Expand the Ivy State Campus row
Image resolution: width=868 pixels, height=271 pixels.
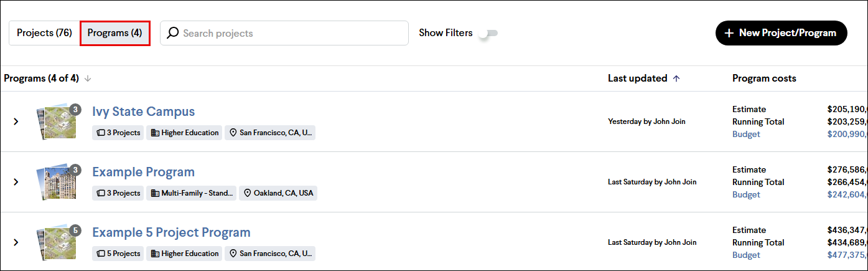tap(16, 121)
